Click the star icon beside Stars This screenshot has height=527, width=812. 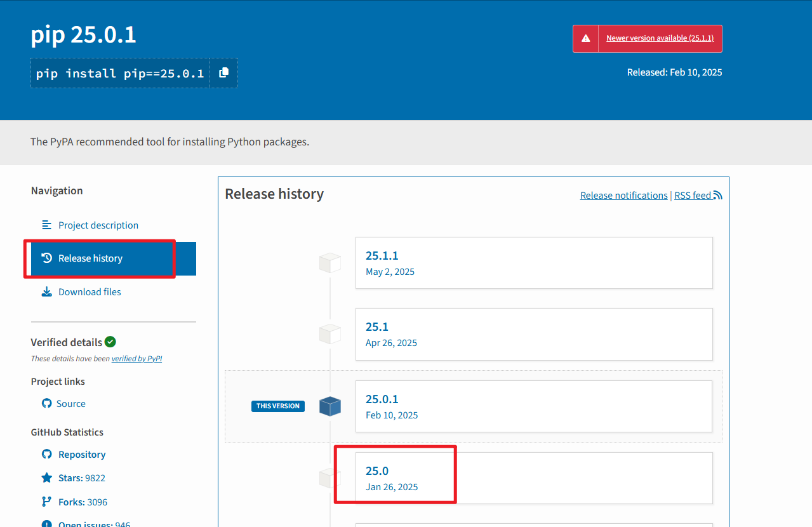(x=46, y=477)
